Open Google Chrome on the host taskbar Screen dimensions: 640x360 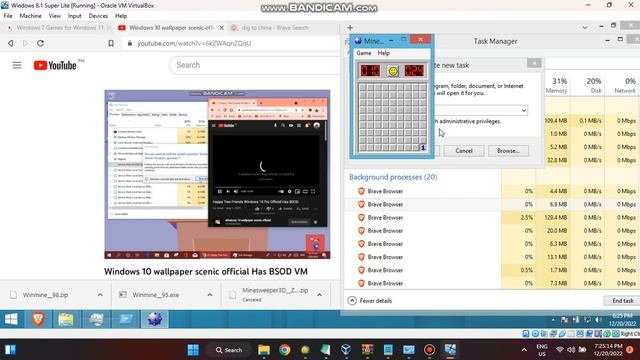(284, 350)
